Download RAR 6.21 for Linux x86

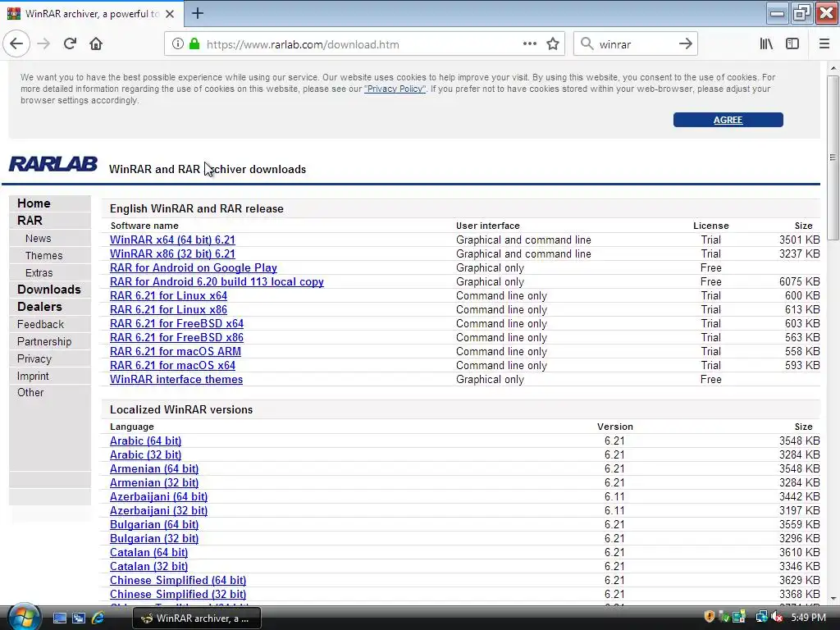coord(168,309)
